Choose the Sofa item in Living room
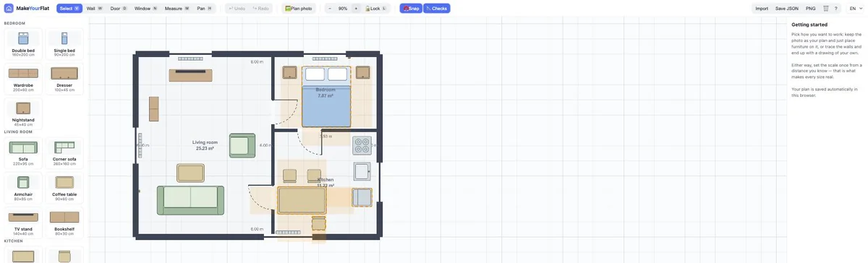The width and height of the screenshot is (868, 263). tap(23, 153)
